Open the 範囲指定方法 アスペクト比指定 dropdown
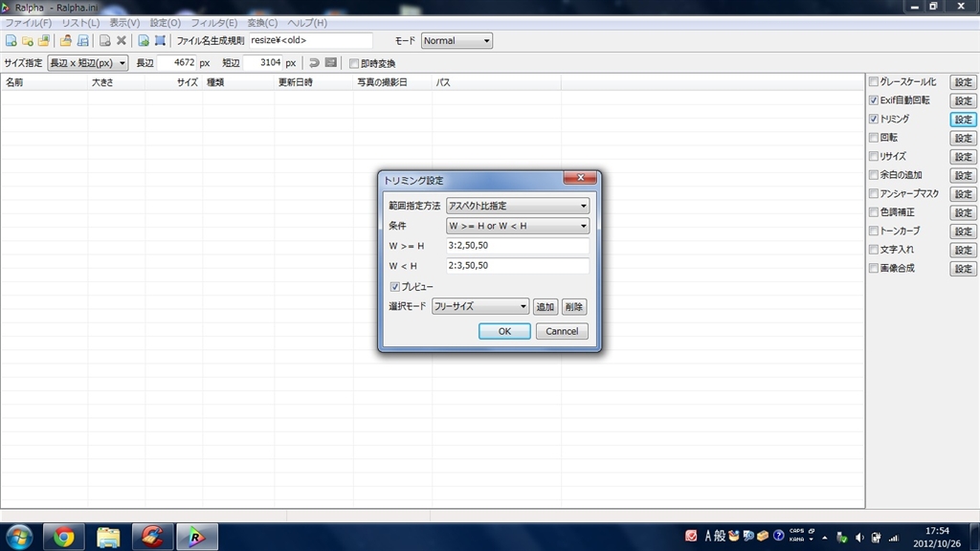980x551 pixels. pyautogui.click(x=518, y=206)
